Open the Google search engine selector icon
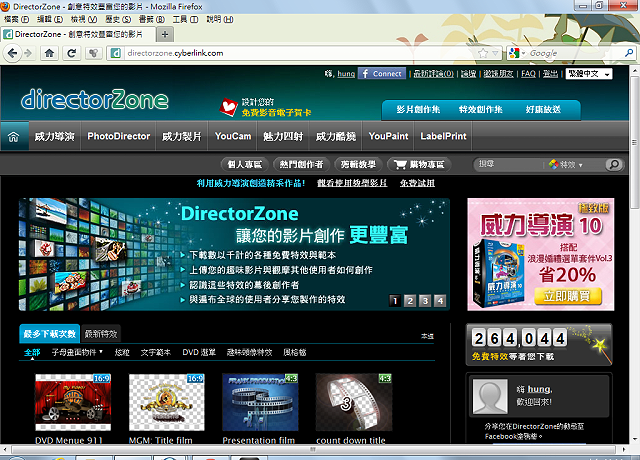Screen dimensions: 640x460 tap(516, 53)
